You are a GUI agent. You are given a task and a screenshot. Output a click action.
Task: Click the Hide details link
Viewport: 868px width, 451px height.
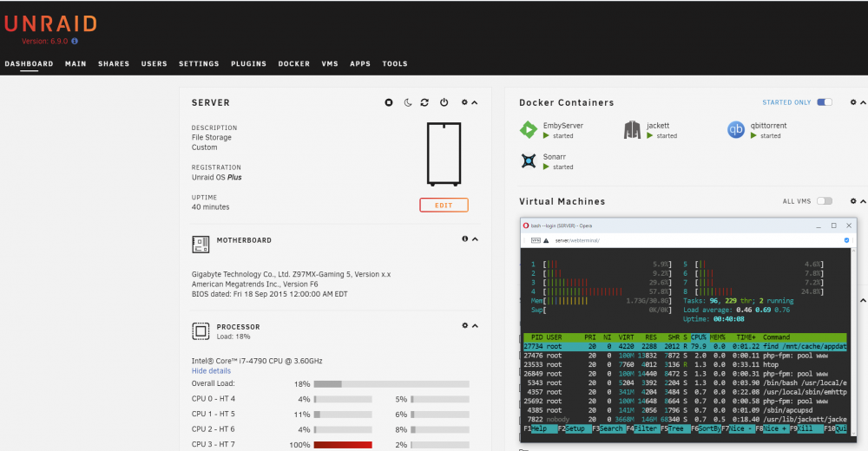pyautogui.click(x=211, y=370)
